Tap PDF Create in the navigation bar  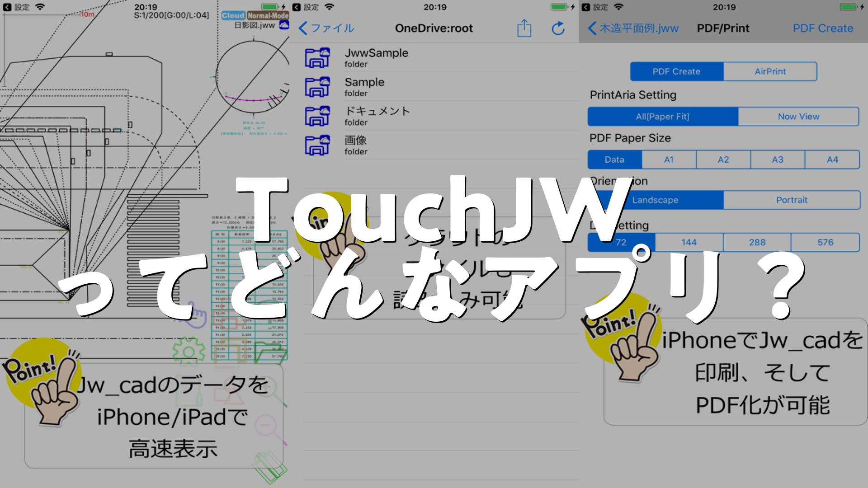click(823, 28)
